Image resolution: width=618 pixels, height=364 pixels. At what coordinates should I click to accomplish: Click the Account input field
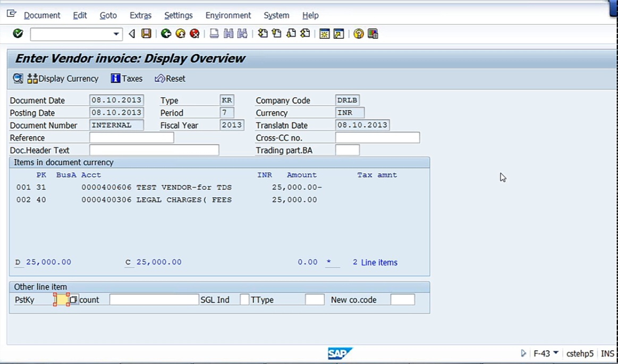coord(154,299)
